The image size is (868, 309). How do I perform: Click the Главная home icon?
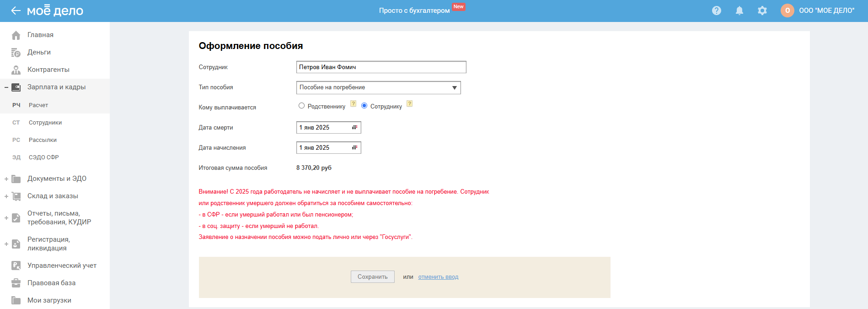[16, 35]
